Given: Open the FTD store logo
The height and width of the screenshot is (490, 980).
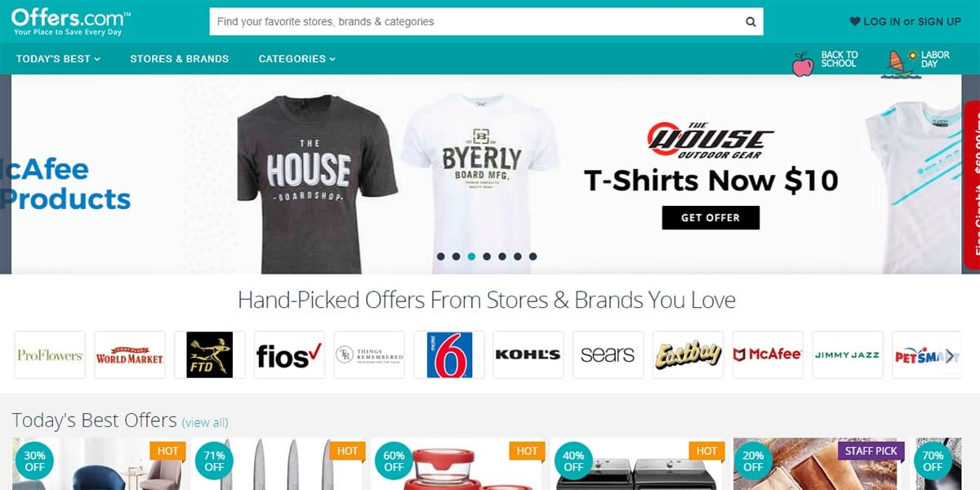Looking at the screenshot, I should (209, 354).
